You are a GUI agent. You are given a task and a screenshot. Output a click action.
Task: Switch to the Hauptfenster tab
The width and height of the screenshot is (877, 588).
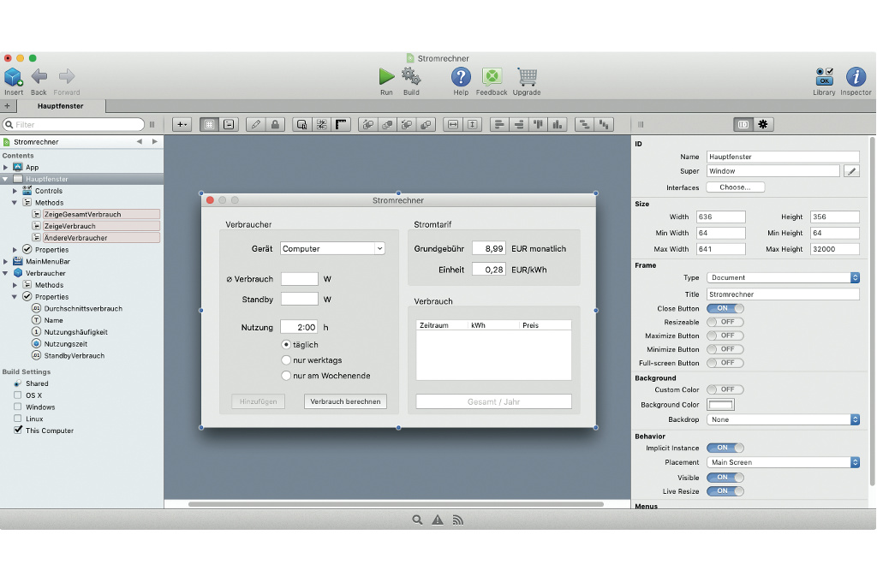click(59, 106)
